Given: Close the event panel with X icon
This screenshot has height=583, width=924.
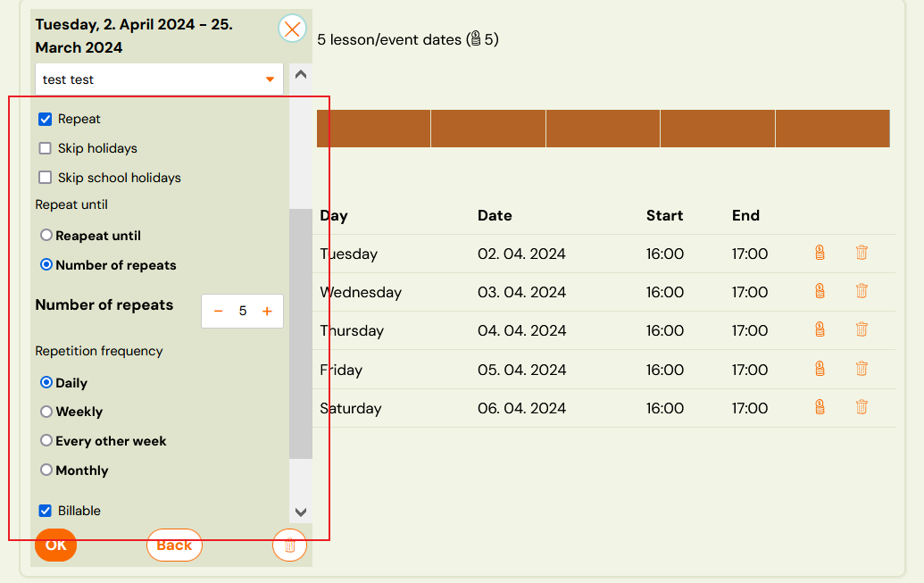Looking at the screenshot, I should pos(292,29).
